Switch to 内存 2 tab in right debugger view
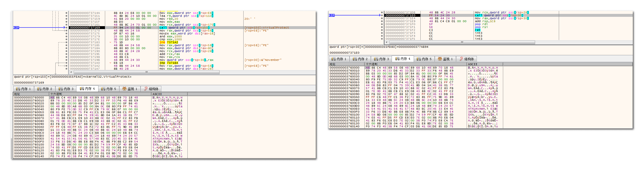644x170 pixels. click(360, 59)
